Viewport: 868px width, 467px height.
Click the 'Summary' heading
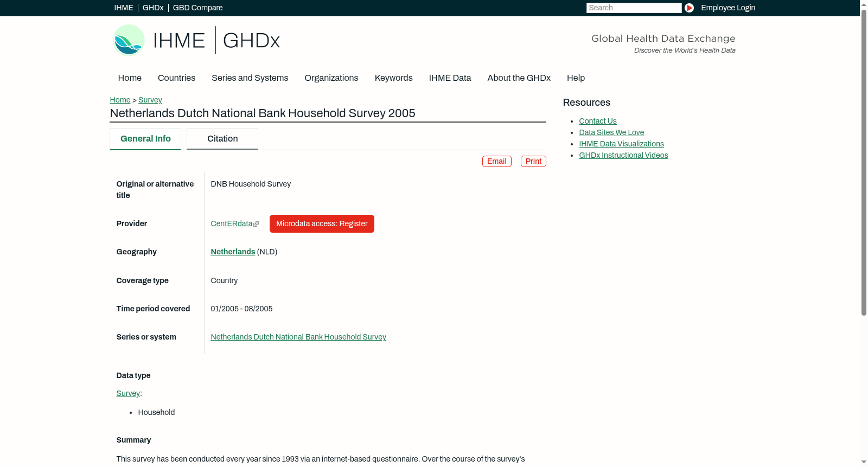133,440
